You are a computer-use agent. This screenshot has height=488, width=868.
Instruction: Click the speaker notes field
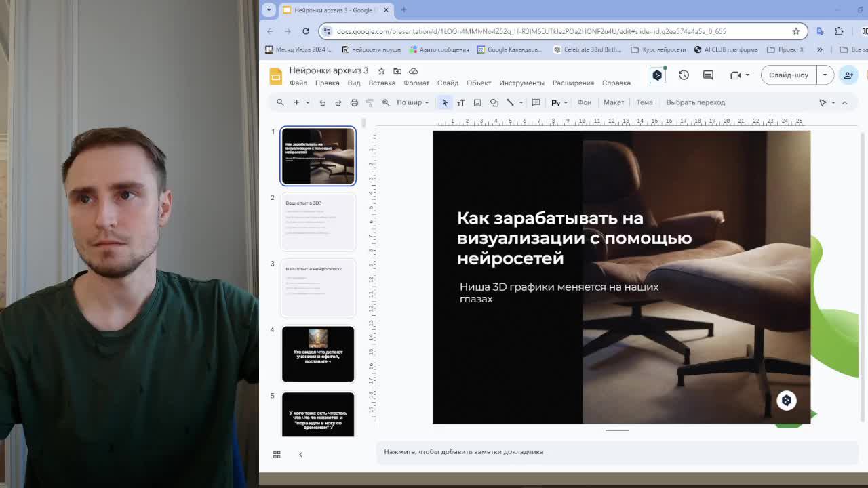(x=617, y=452)
